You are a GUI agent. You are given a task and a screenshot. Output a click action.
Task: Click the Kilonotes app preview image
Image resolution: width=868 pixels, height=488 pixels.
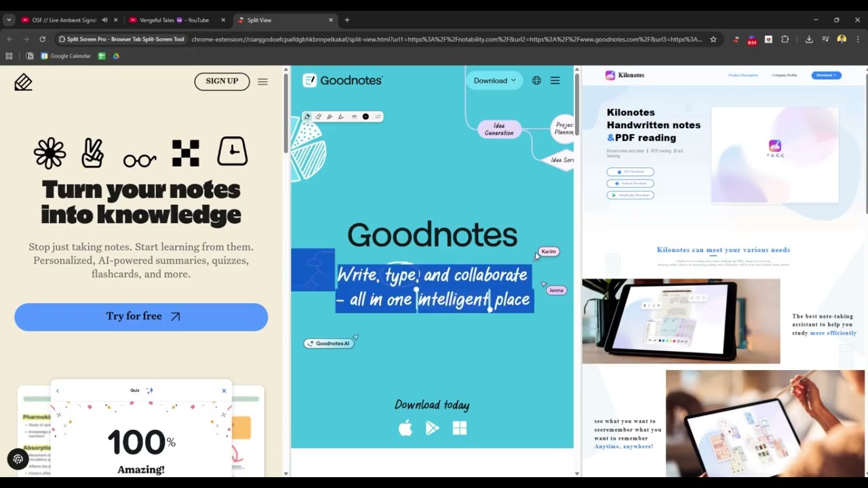(x=774, y=155)
